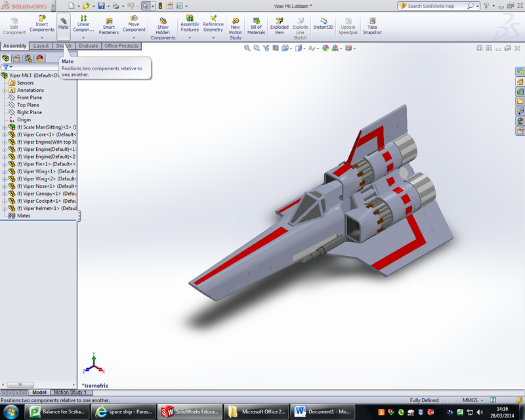Viewport: 525px width, 420px height.
Task: Open the Edit Appearance color tool
Action: [326, 47]
